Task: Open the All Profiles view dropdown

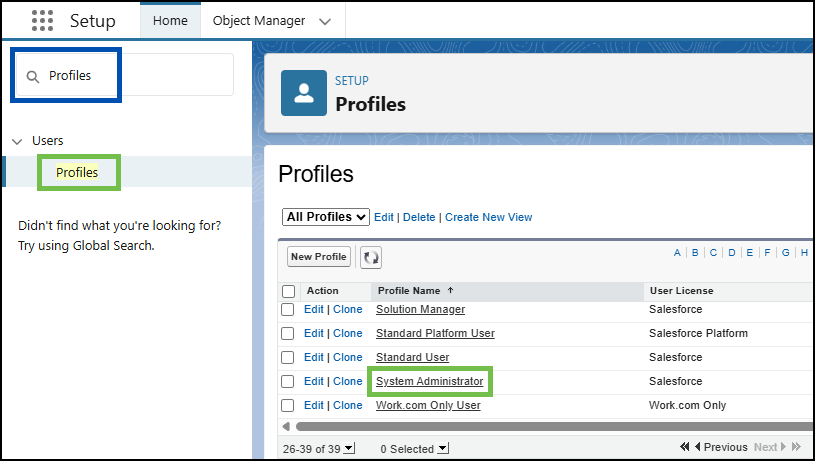Action: 326,217
